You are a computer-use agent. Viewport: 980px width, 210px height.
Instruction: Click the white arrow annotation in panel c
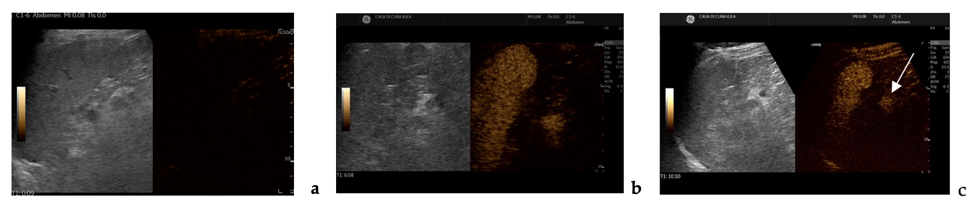tap(903, 73)
